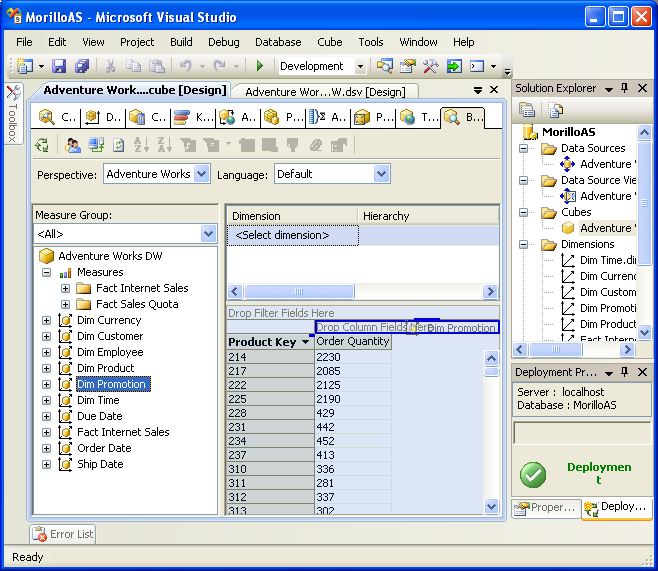The height and width of the screenshot is (571, 658).
Task: Open the KPIs designer tab
Action: pyautogui.click(x=193, y=117)
